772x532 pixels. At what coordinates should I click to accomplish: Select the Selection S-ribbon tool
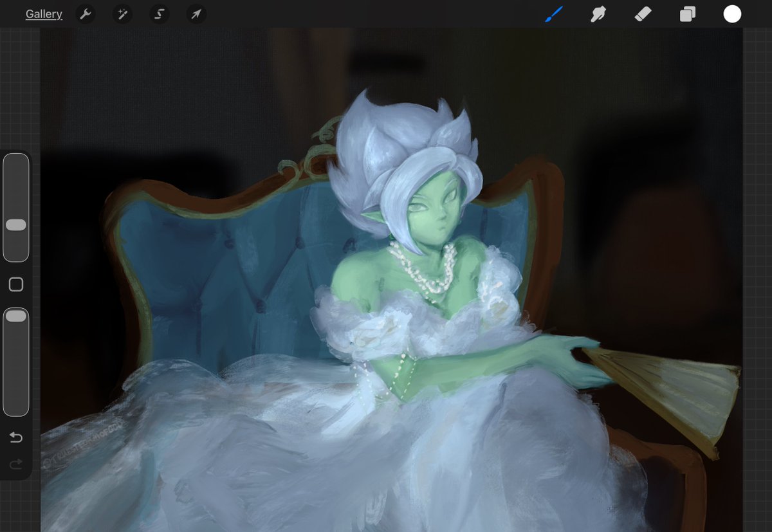point(160,14)
